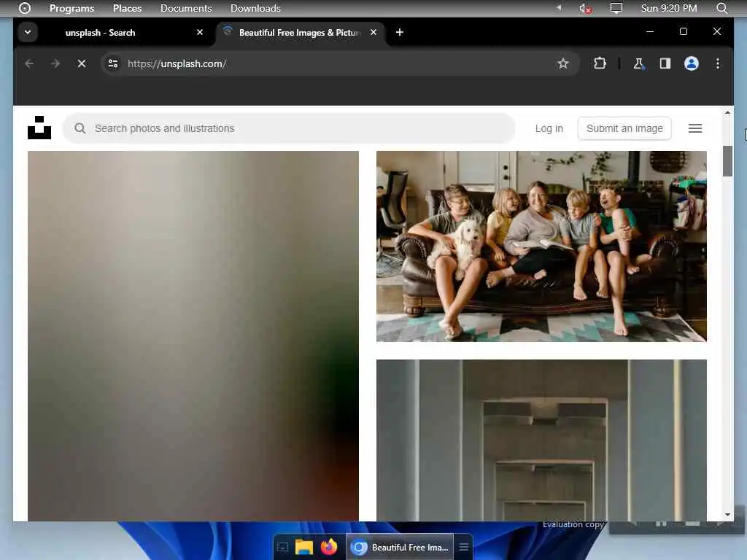Go back to the previous page
This screenshot has width=747, height=560.
(29, 63)
